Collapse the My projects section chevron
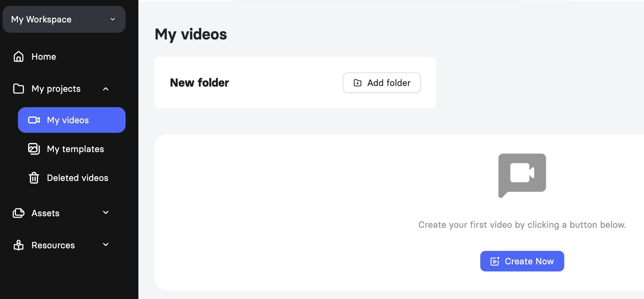This screenshot has height=299, width=644. 106,89
